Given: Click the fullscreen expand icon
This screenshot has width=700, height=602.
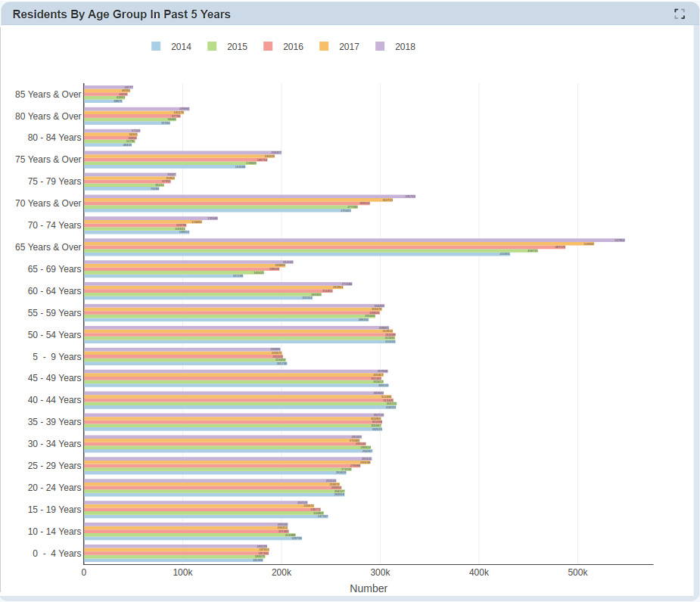Looking at the screenshot, I should (679, 14).
